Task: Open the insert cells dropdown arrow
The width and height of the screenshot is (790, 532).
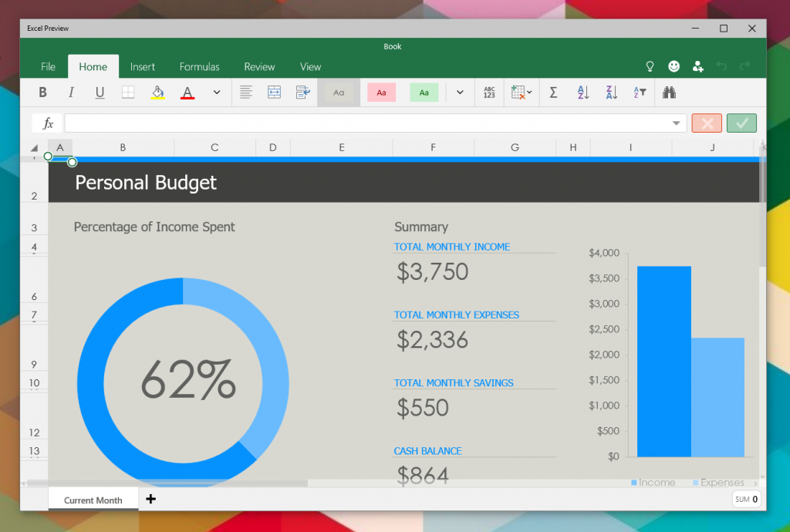Action: tap(530, 92)
